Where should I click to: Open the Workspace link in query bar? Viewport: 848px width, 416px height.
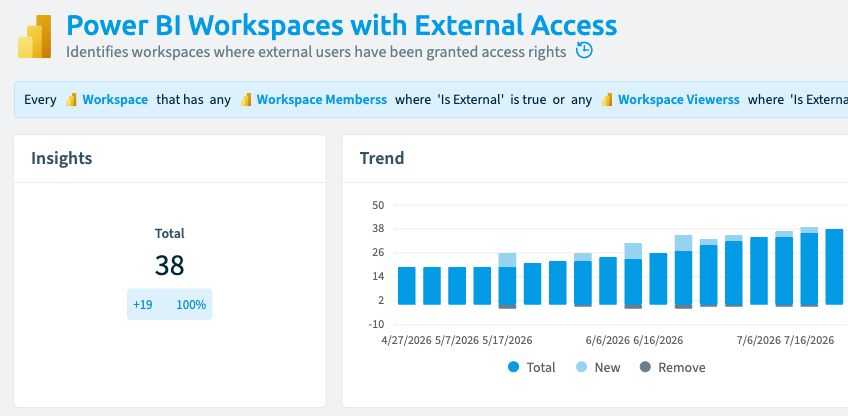click(115, 100)
